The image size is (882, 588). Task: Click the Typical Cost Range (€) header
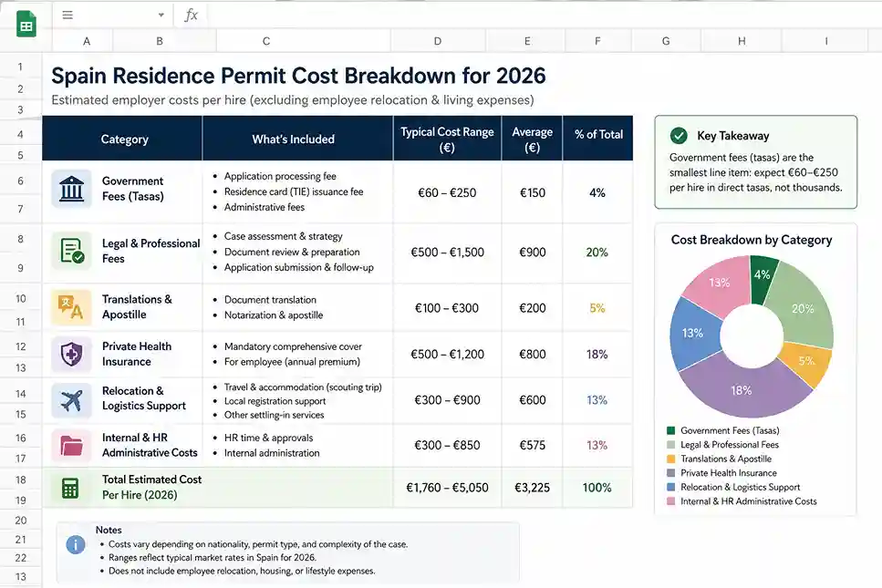[x=447, y=139]
